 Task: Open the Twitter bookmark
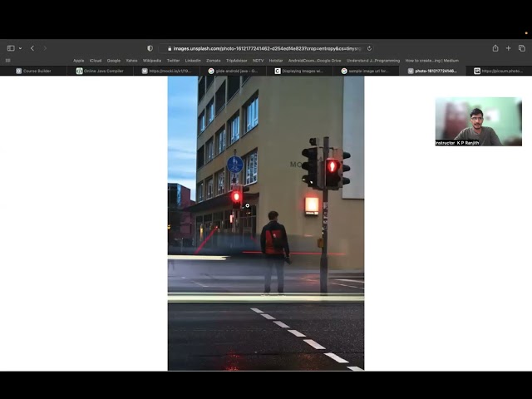click(x=173, y=61)
